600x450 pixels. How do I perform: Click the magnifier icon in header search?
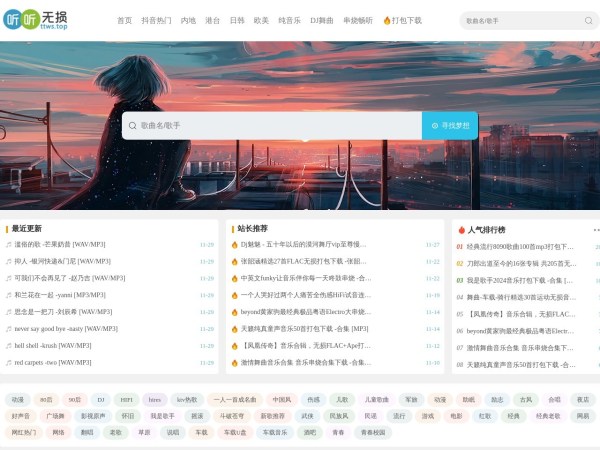pyautogui.click(x=587, y=20)
